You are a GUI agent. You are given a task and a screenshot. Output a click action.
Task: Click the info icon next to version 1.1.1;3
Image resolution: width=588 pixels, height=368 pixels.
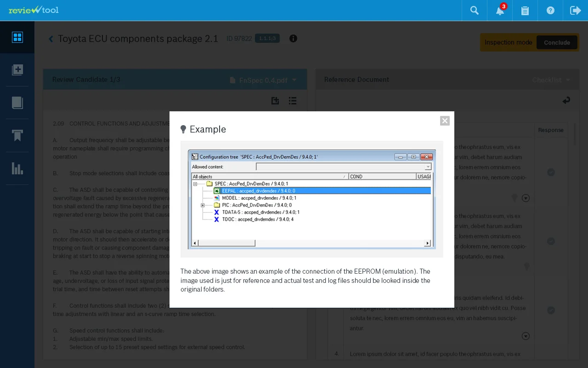click(x=293, y=38)
